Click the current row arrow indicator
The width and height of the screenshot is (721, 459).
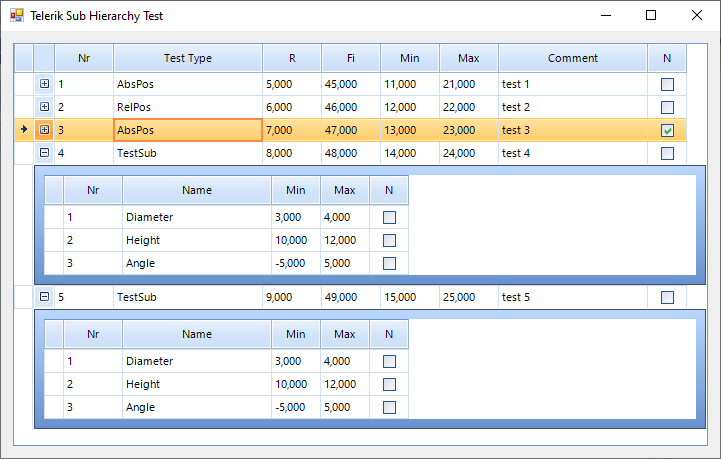[x=24, y=130]
